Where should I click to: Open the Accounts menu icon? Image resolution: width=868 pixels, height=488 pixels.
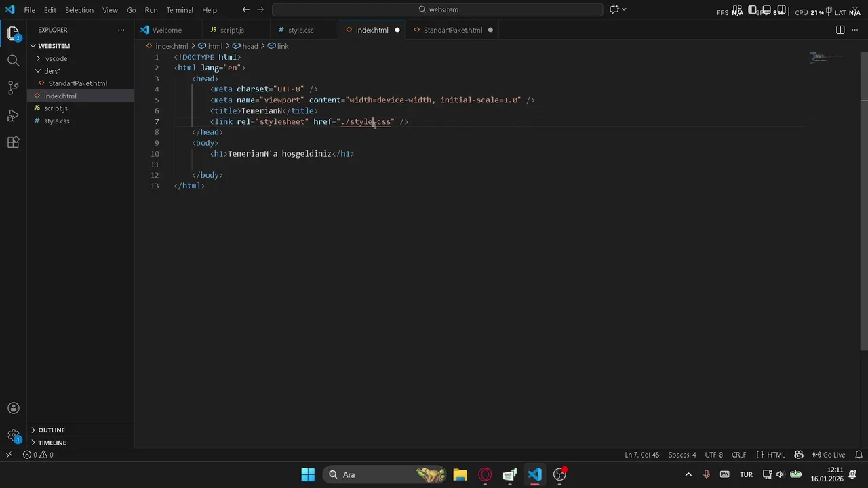(x=13, y=408)
